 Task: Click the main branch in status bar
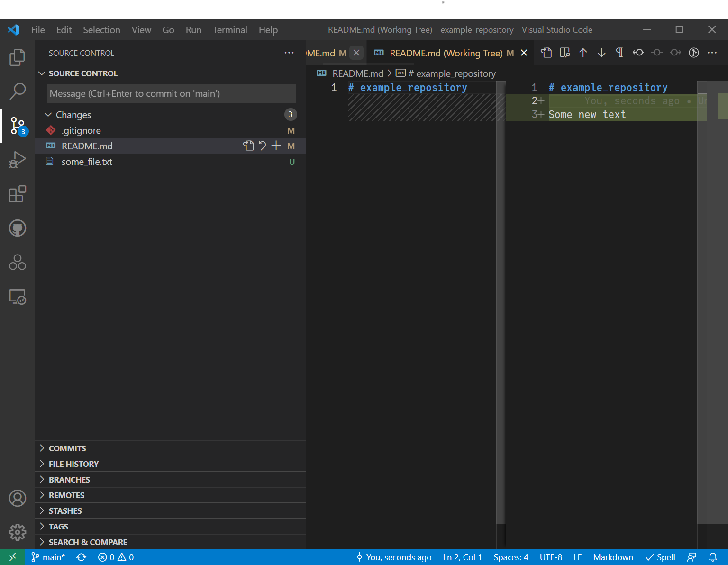[48, 557]
